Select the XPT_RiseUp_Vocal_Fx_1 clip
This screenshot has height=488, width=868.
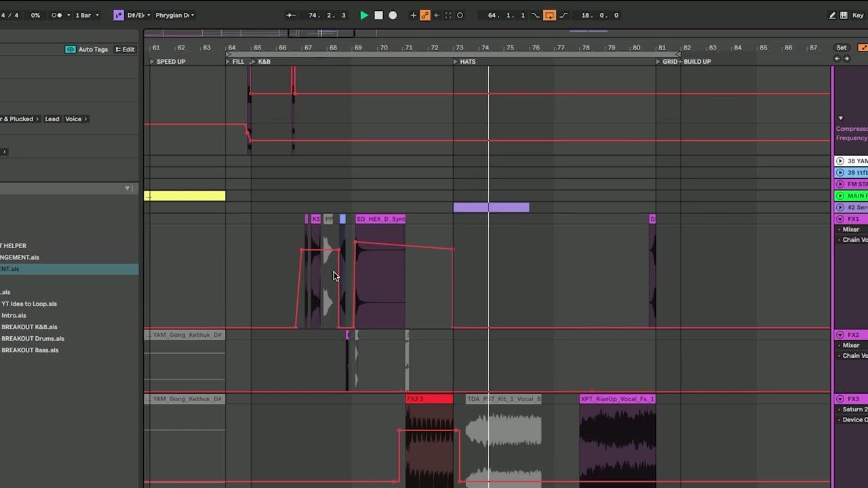click(618, 399)
